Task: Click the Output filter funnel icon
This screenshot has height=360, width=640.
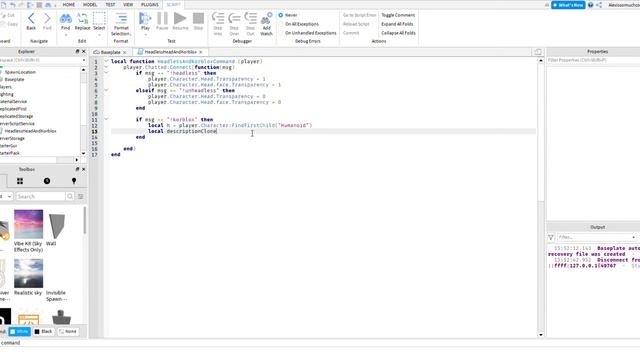Action: (x=551, y=237)
